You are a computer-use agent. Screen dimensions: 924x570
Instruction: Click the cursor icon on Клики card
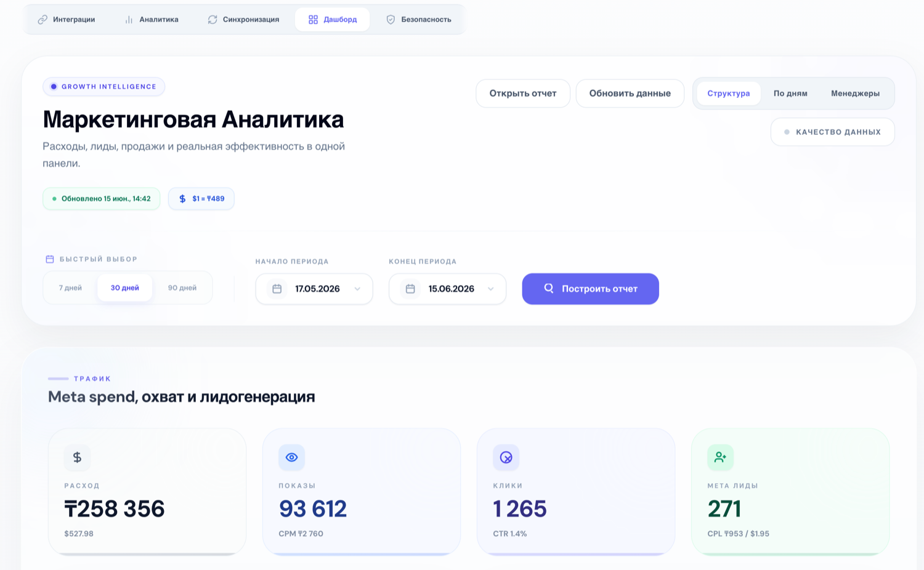(x=506, y=457)
